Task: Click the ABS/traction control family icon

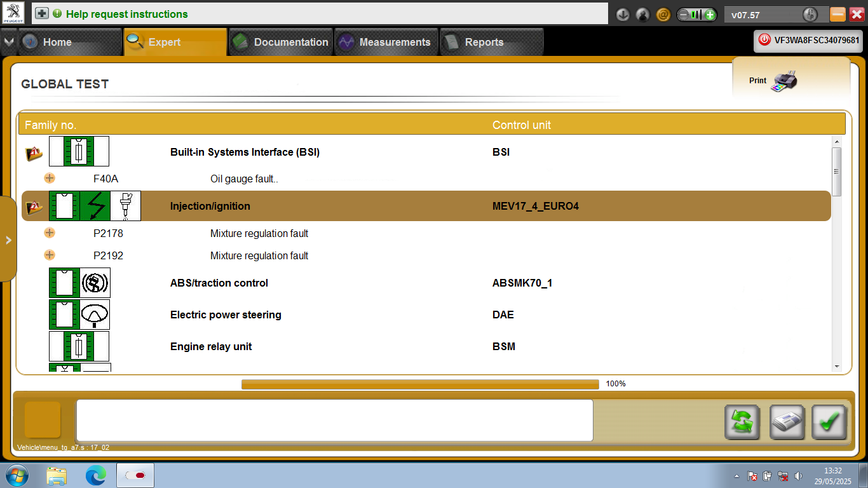Action: pyautogui.click(x=79, y=283)
